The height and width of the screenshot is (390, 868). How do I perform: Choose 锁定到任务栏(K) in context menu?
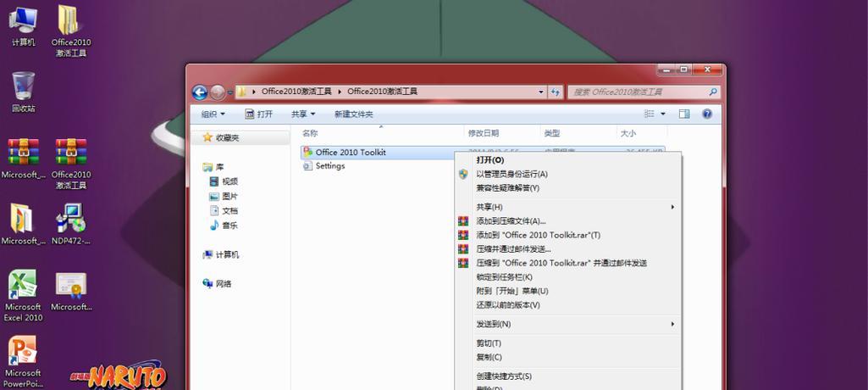coord(568,277)
